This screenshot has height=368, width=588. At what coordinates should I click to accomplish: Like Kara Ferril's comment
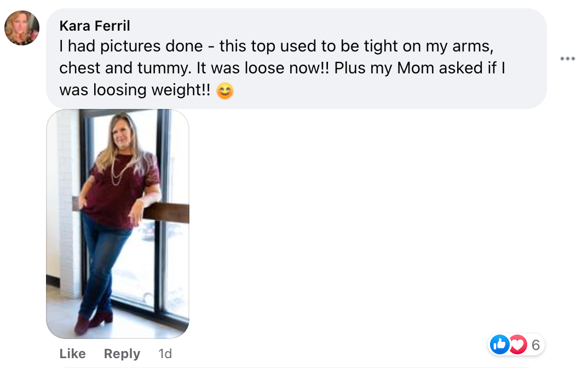[72, 354]
